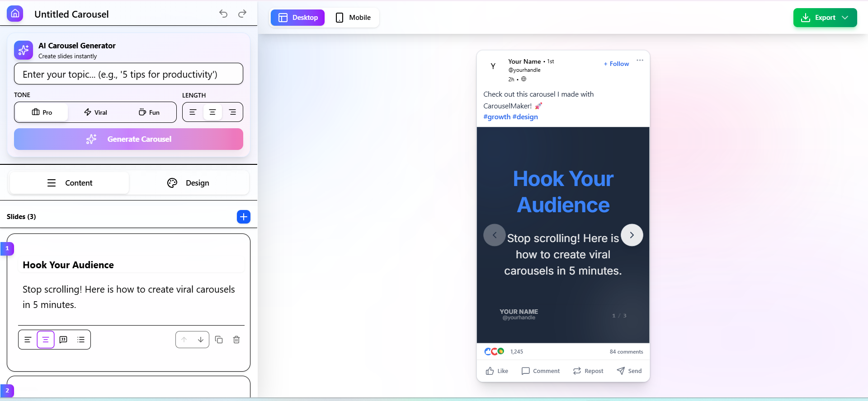Redo the last change
The image size is (868, 401).
click(x=242, y=14)
